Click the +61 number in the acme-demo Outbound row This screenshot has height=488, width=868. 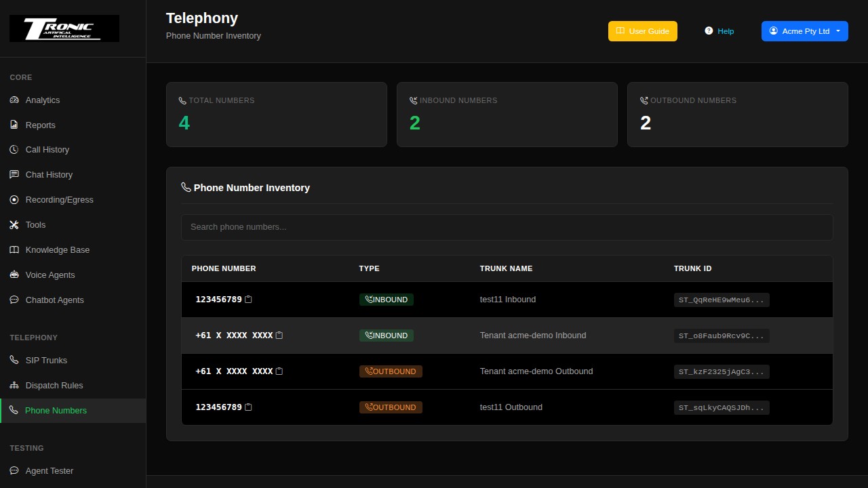234,371
